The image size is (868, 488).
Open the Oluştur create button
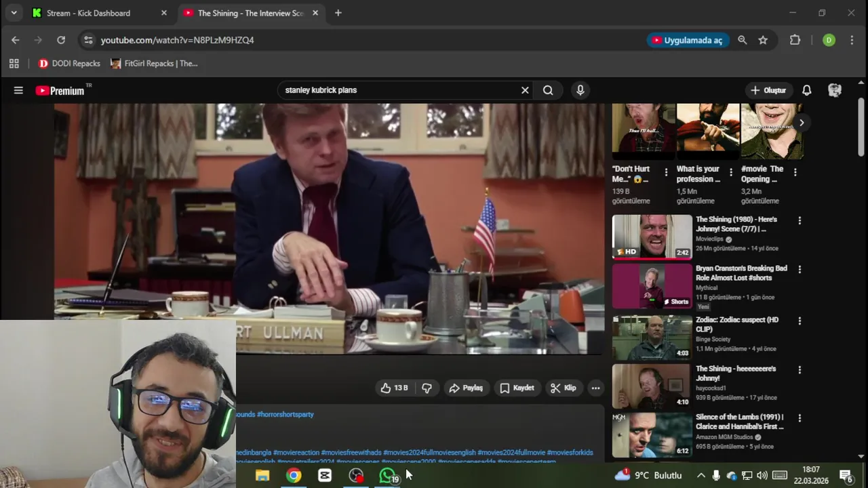[769, 90]
